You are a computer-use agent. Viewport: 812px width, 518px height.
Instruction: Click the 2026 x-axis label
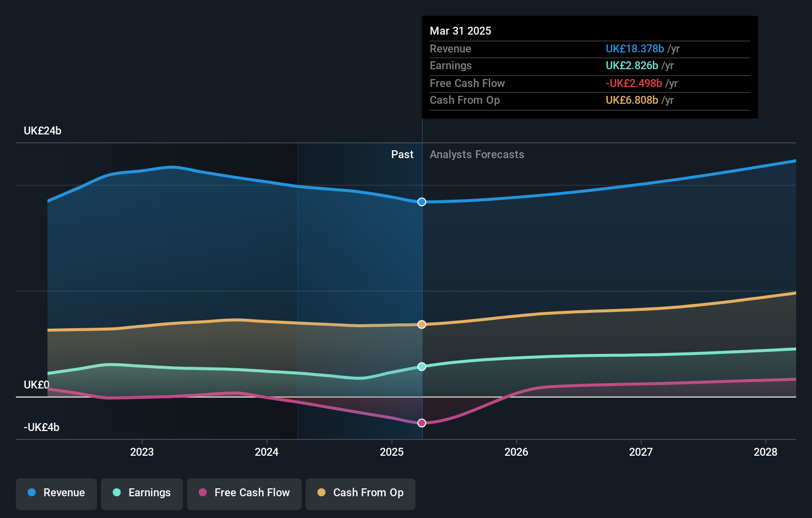[x=516, y=452]
